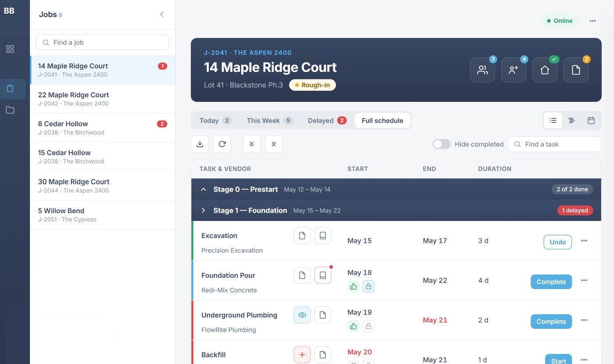
Task: Switch to calendar view
Action: click(591, 121)
